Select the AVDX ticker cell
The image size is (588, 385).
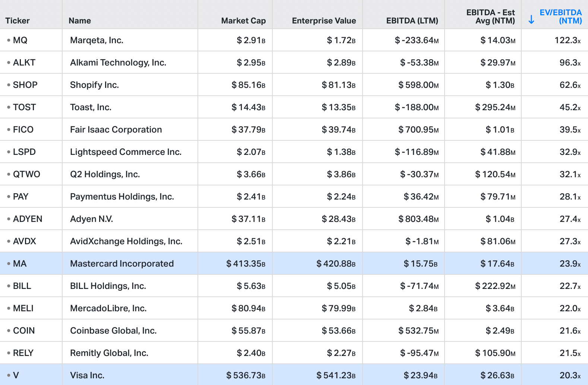(31, 241)
